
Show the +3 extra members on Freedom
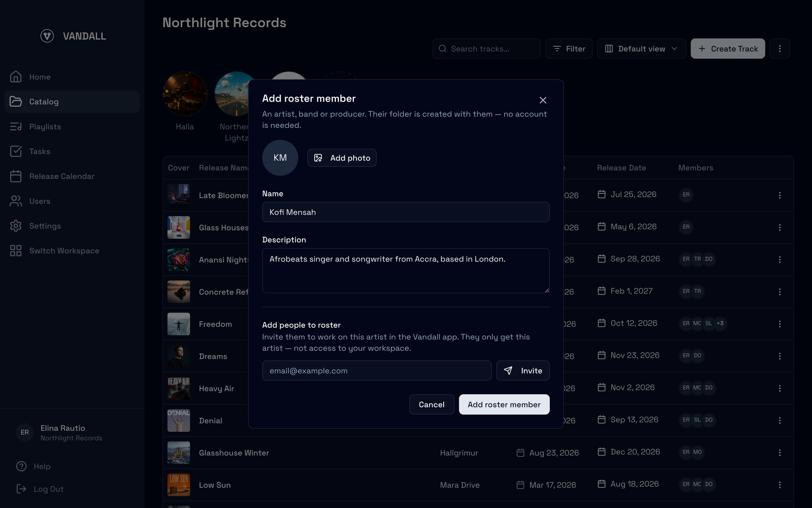point(720,323)
